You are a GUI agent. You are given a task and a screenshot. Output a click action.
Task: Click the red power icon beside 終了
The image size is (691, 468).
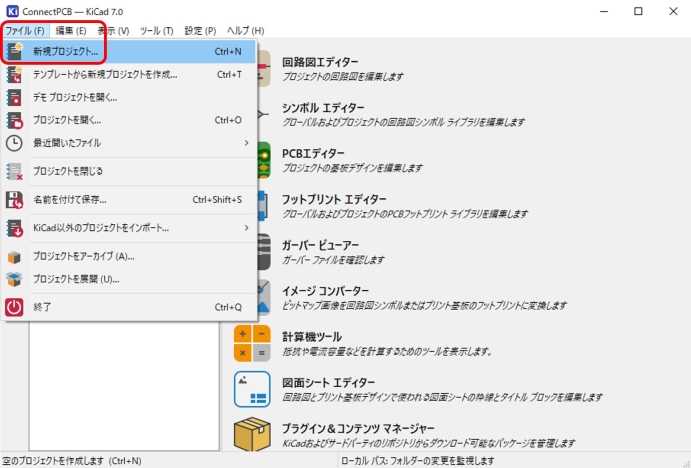15,307
